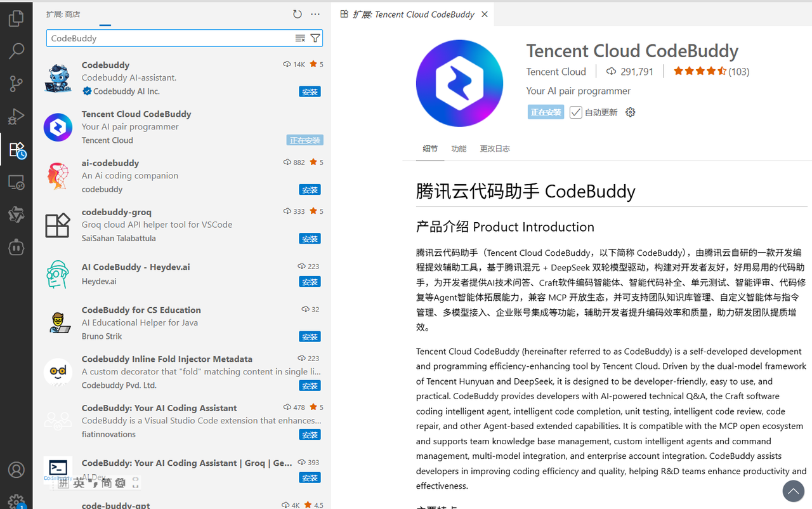Click the fiatinnovations publisher name
Viewport: 812px width, 509px height.
109,435
